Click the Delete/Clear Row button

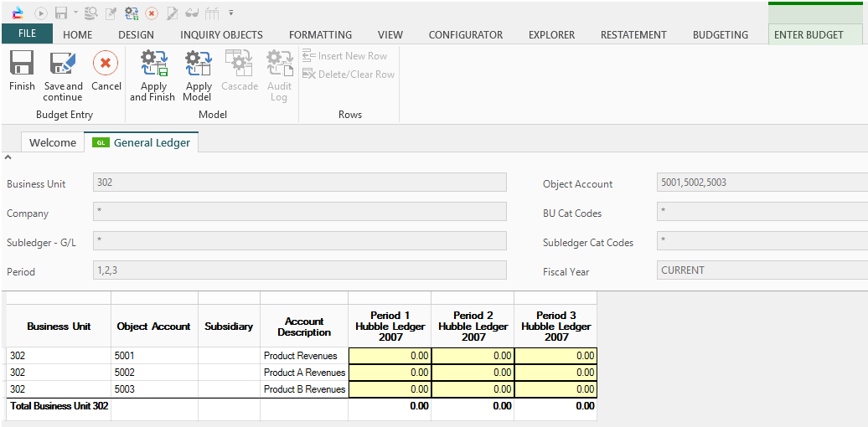pos(349,75)
